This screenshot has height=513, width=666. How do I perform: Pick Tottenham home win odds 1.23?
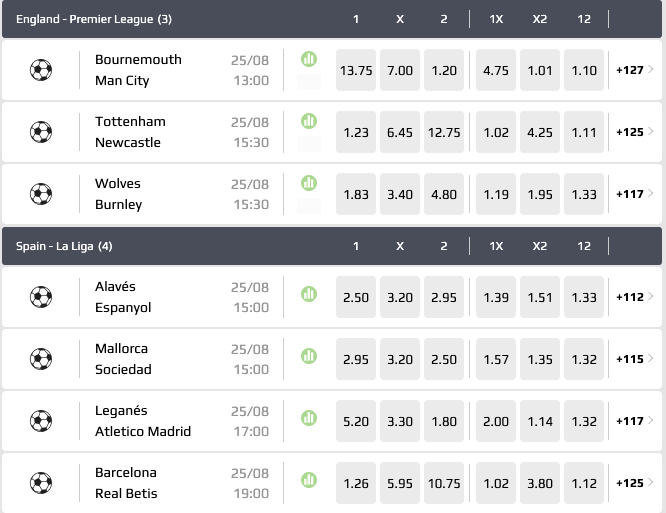pos(356,132)
